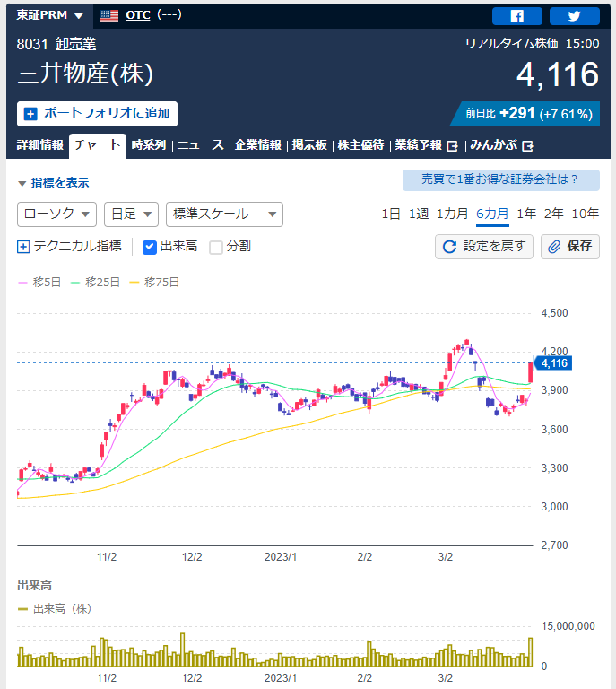This screenshot has height=689, width=616.
Task: Click 保存 button
Action: tap(570, 247)
